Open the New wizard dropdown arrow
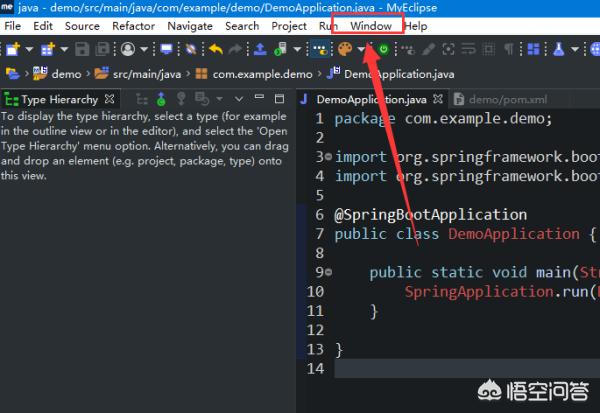The height and width of the screenshot is (413, 600). 28,48
